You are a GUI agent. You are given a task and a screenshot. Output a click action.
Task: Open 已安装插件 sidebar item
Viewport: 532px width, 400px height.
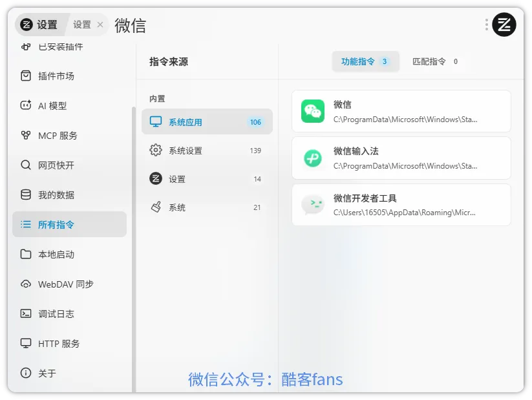tap(70, 47)
